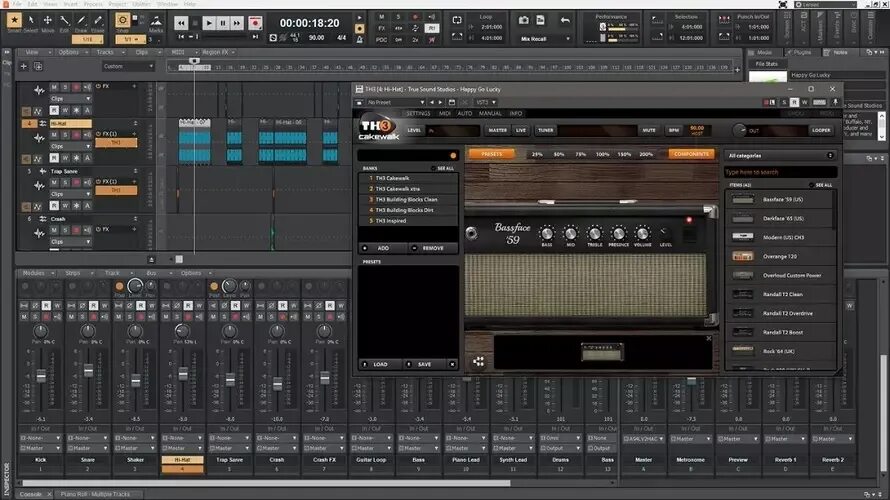Viewport: 890px width, 500px height.
Task: Select the Erase tool
Action: [98, 21]
